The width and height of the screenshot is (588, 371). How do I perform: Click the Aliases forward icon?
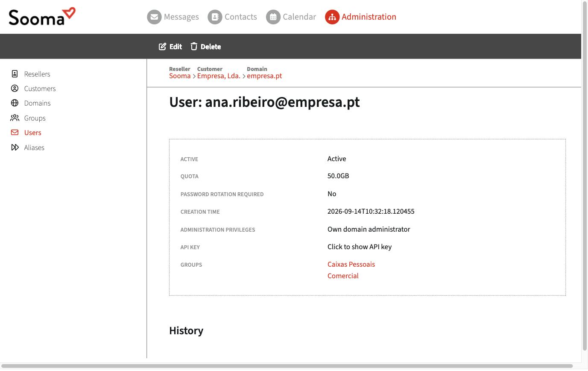coord(15,147)
